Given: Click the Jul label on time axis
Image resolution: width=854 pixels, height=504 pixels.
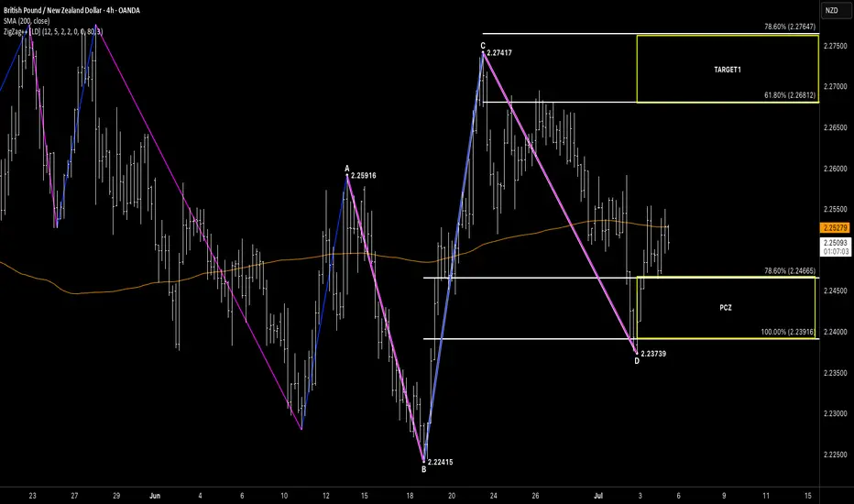Looking at the screenshot, I should tap(598, 496).
